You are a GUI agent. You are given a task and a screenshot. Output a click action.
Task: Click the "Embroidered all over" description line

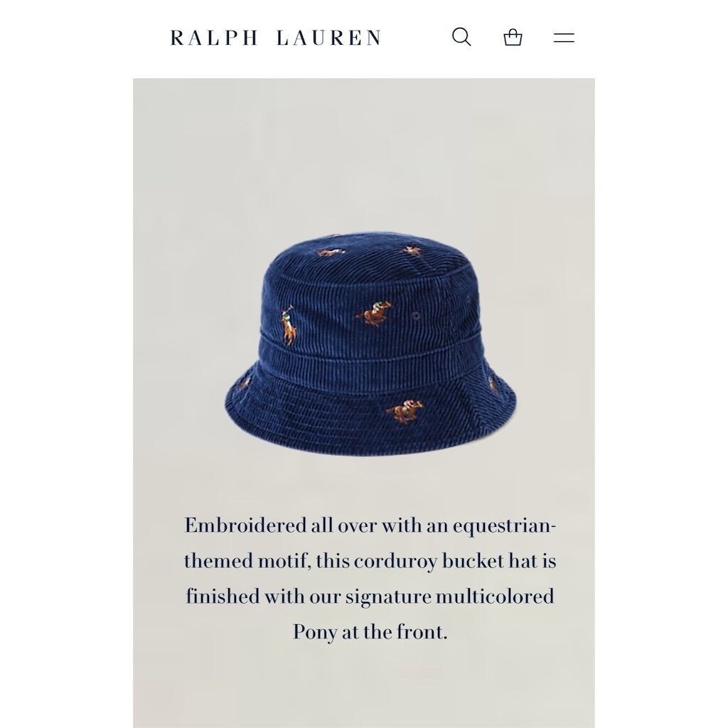[x=370, y=525]
